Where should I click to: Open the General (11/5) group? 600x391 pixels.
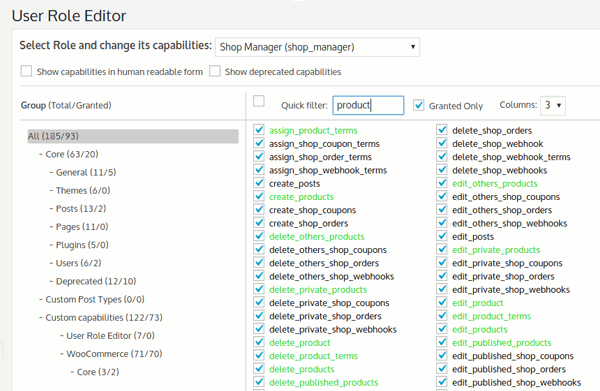pos(86,173)
